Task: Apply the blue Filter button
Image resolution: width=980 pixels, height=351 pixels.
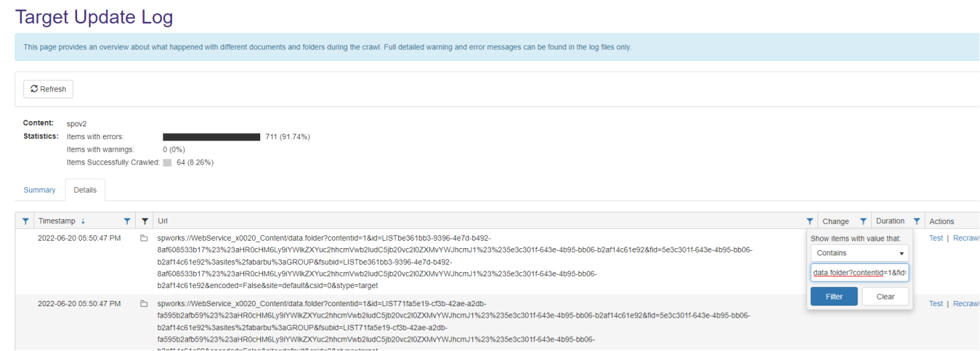Action: 834,296
